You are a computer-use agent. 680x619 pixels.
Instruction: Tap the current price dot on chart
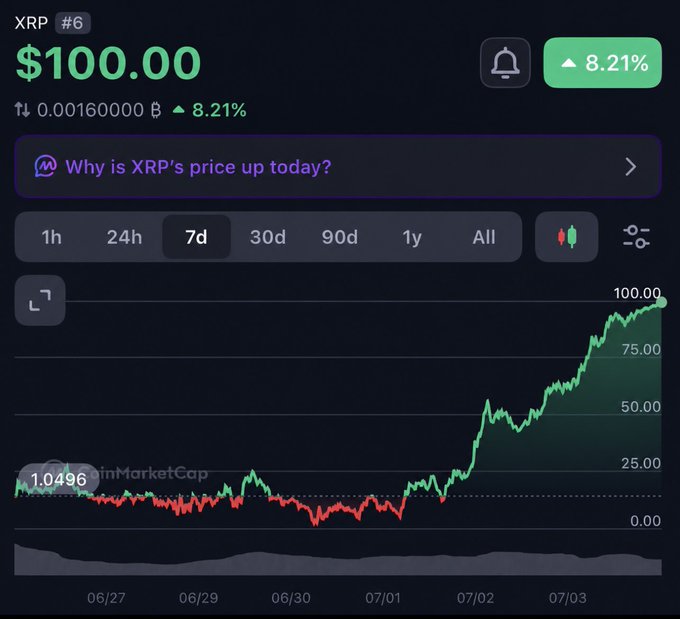tap(661, 302)
